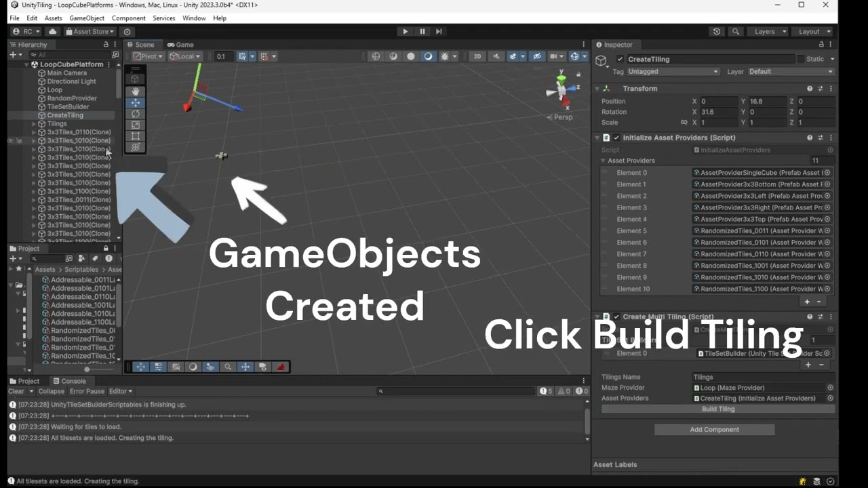Click the global search magnifier icon

click(736, 32)
